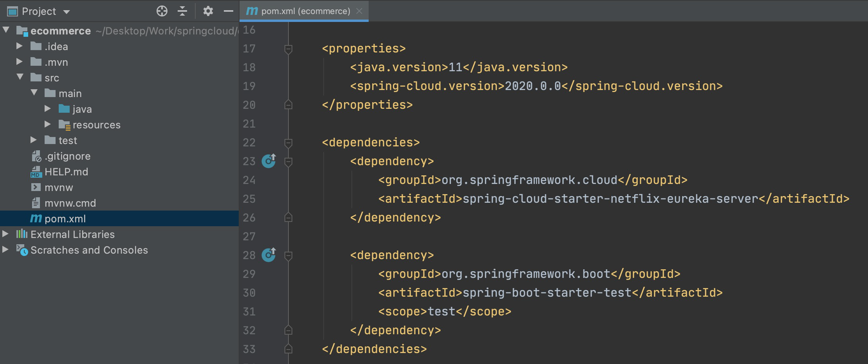Click the closing dependencies tag
The height and width of the screenshot is (364, 868).
coord(375,349)
